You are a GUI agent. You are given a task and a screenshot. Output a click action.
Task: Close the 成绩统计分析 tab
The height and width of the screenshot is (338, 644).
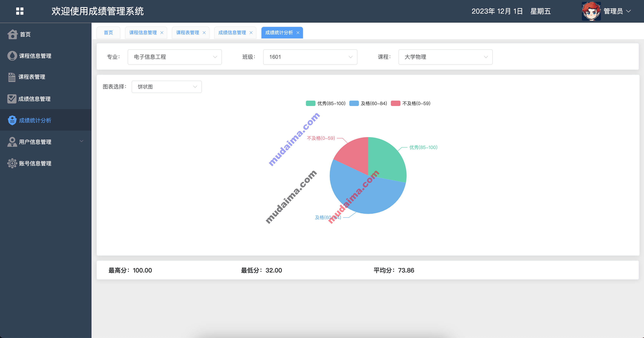[x=298, y=33]
